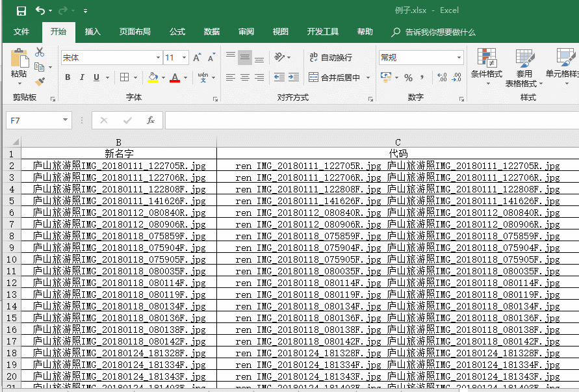This screenshot has width=579, height=392.
Task: Open the 对齐方式 group dialog launcher
Action: point(370,99)
